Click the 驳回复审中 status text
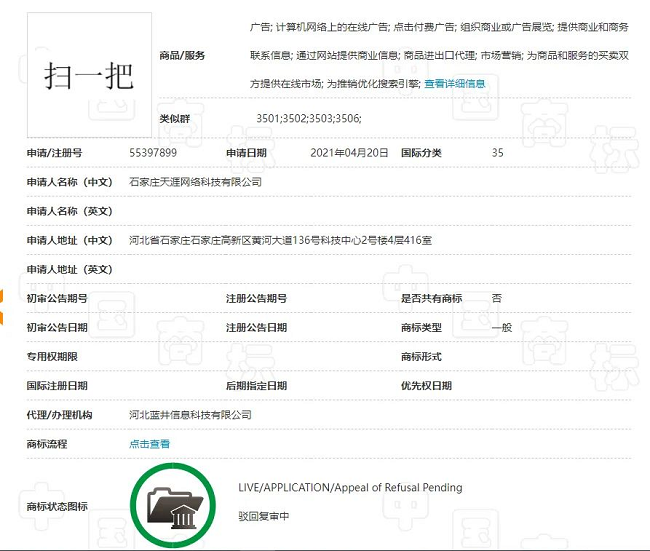The width and height of the screenshot is (650, 551). [x=264, y=516]
